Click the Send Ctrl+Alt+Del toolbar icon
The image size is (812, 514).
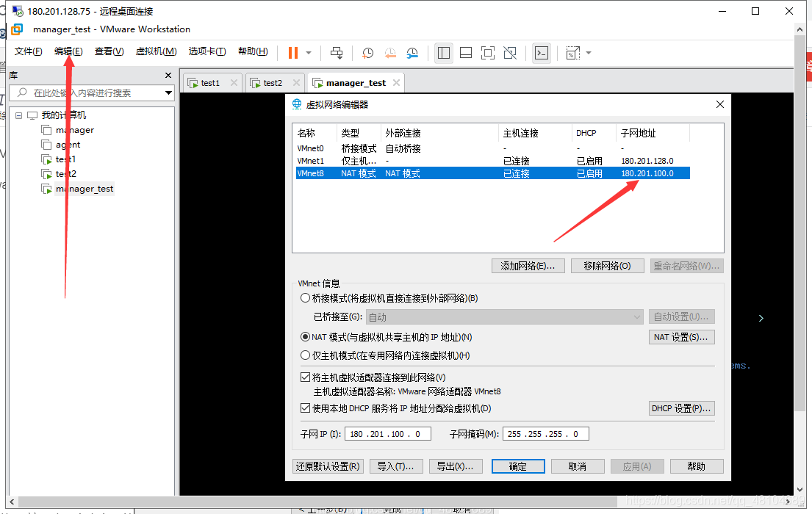(337, 53)
